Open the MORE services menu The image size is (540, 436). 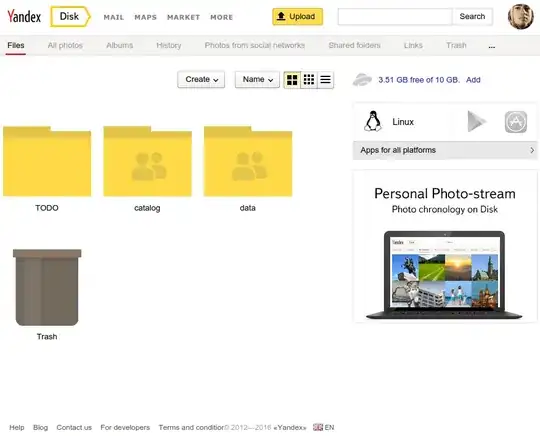point(222,17)
